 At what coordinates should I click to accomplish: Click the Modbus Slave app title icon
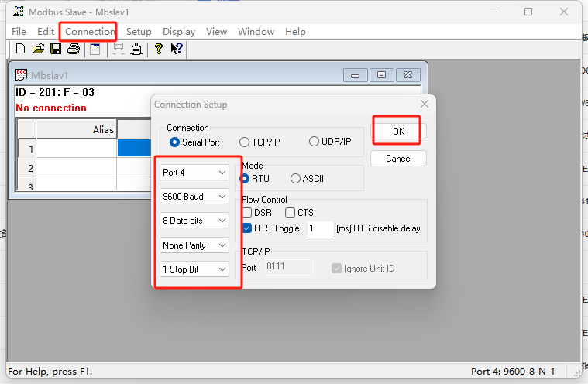[x=18, y=12]
